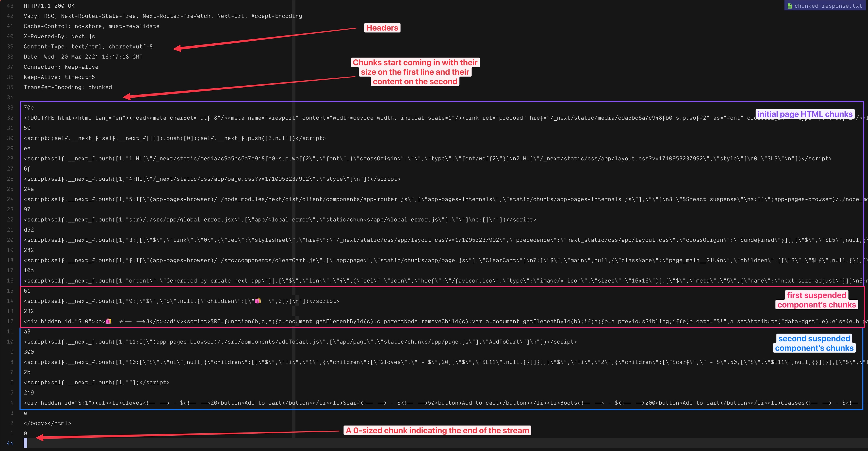Image resolution: width=868 pixels, height=451 pixels.
Task: Click the 249 chunk size value
Action: 29,393
